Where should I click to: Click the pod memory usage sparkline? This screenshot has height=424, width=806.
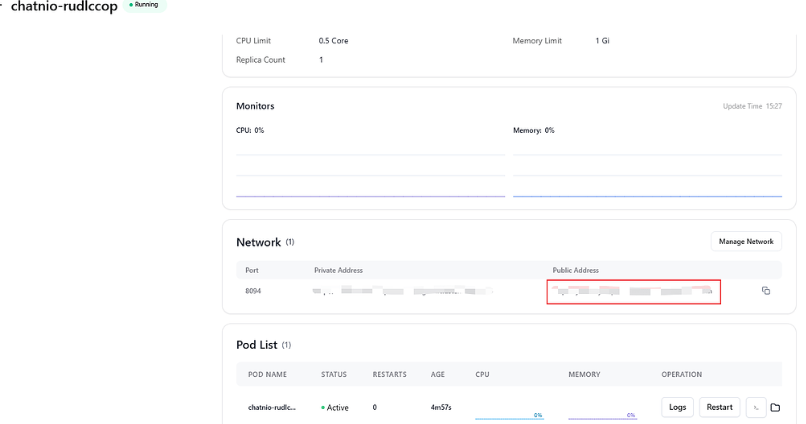[602, 414]
